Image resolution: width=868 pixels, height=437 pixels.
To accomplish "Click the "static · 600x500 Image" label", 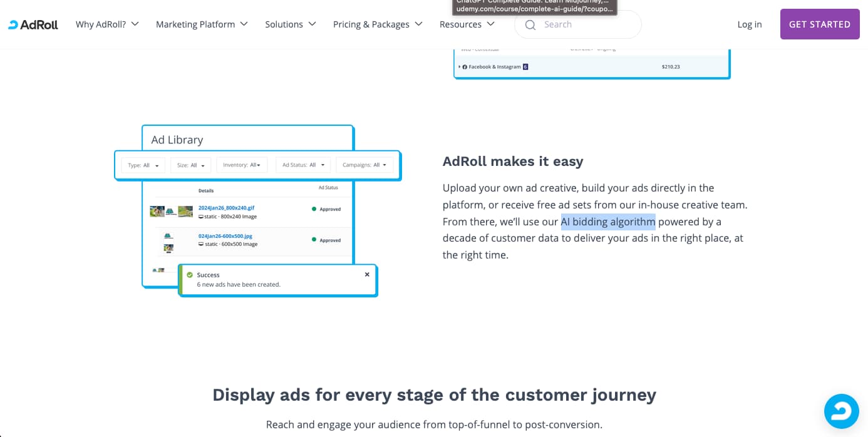I will click(227, 244).
